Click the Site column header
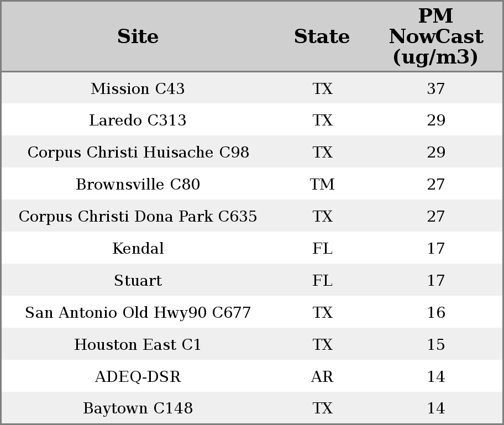 coord(138,36)
